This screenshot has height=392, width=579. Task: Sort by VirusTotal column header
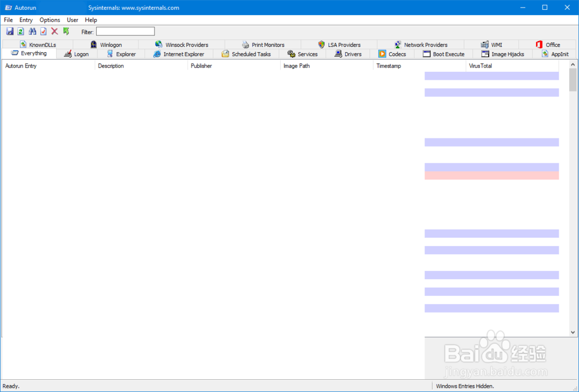[x=512, y=65]
